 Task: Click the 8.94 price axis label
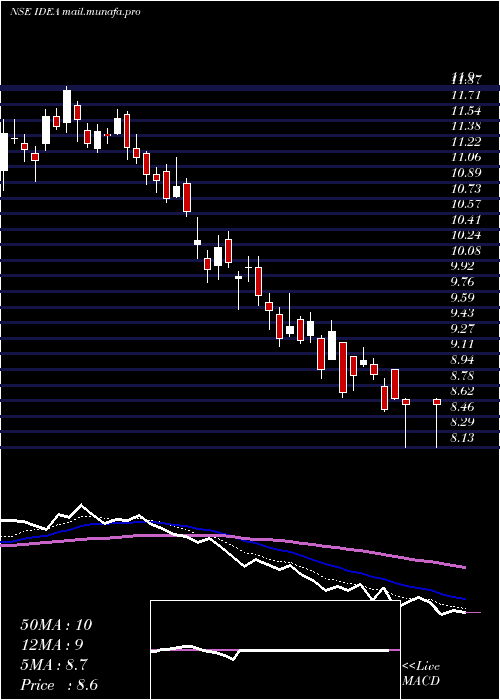pos(463,359)
